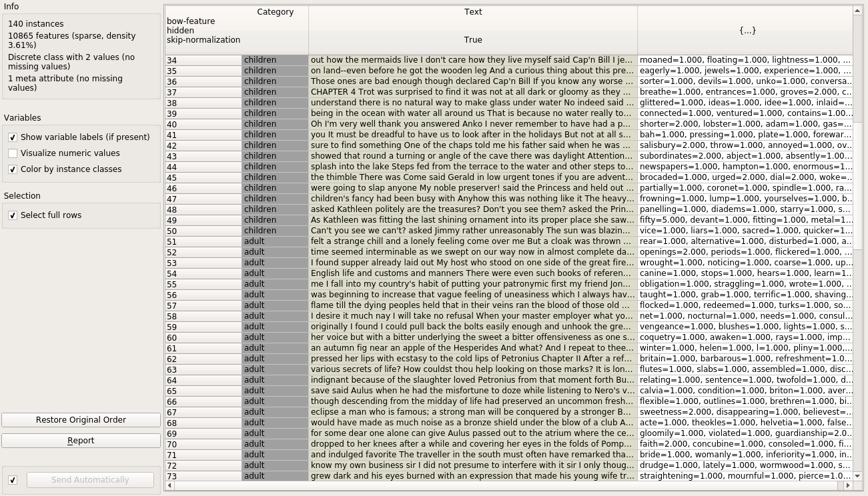Viewport: 868px width, 496px height.
Task: Disable Show variable labels checkbox
Action: [13, 137]
